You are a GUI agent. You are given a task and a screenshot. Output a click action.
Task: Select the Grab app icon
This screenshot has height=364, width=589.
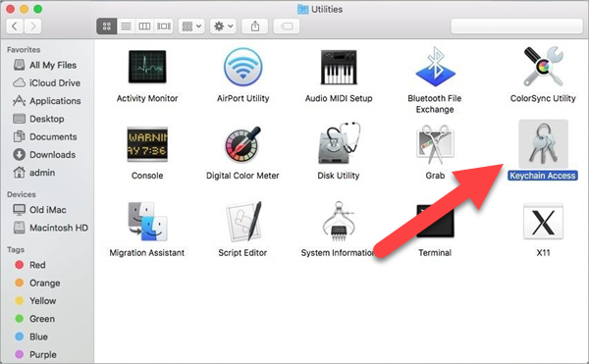435,144
